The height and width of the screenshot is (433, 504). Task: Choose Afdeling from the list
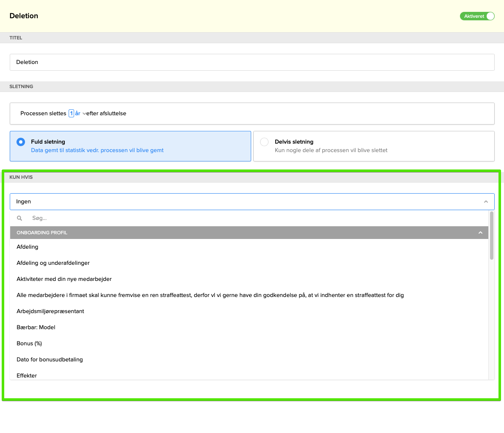(x=28, y=247)
